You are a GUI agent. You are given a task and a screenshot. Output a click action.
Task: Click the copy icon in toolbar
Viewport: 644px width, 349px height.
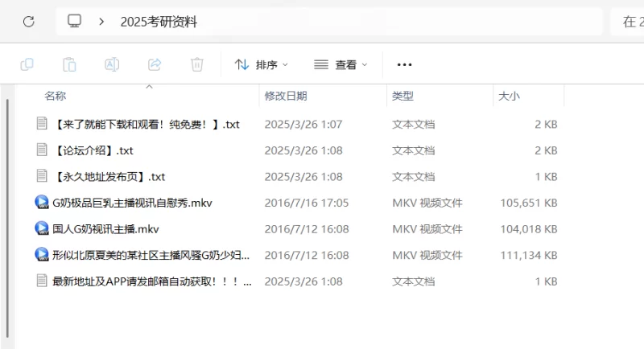pos(27,65)
